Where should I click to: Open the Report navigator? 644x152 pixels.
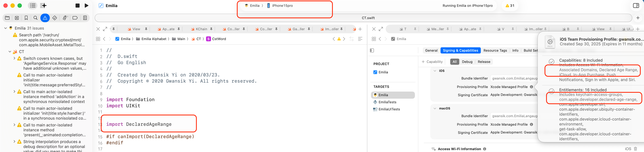tap(85, 18)
